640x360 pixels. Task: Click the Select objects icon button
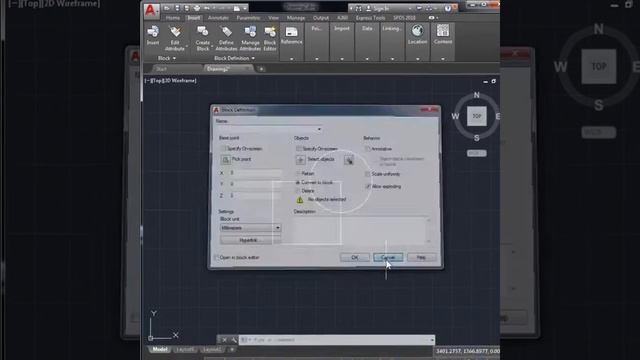click(x=300, y=160)
